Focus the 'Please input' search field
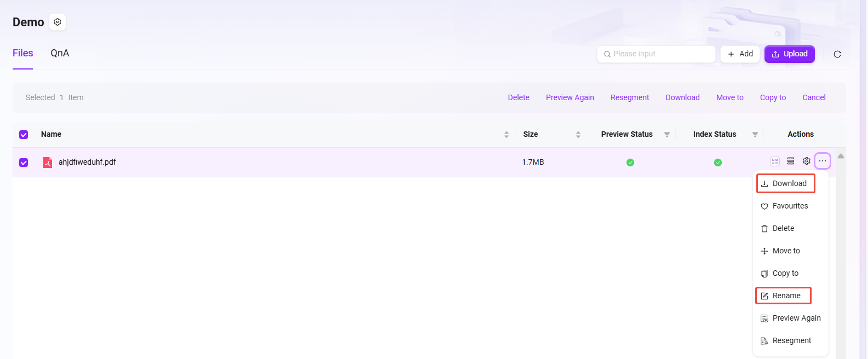The width and height of the screenshot is (868, 359). pyautogui.click(x=660, y=54)
